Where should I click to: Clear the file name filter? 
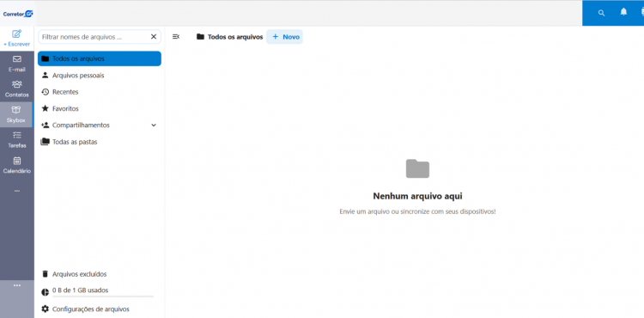point(154,37)
